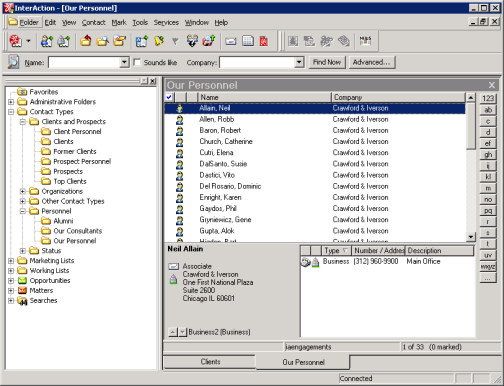504x386 pixels.
Task: Collapse the Personnel tree node
Action: pos(23,211)
